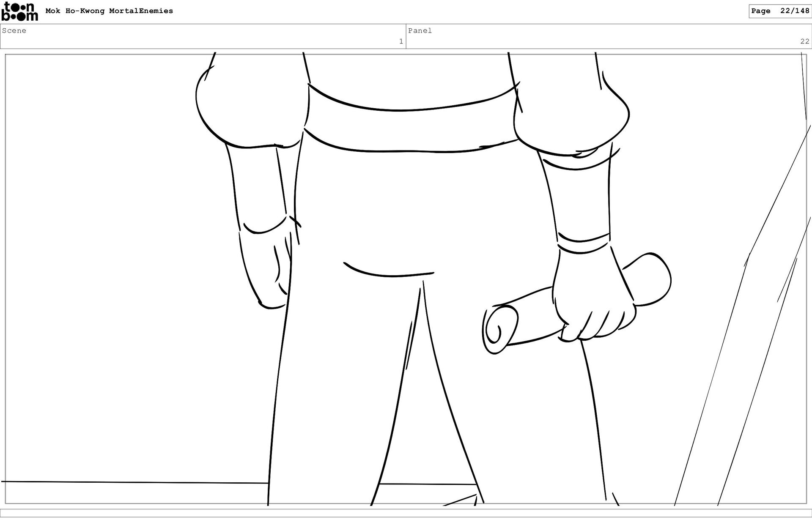The image size is (812, 525).
Task: Click the empty white area left of character
Action: [x=106, y=254]
